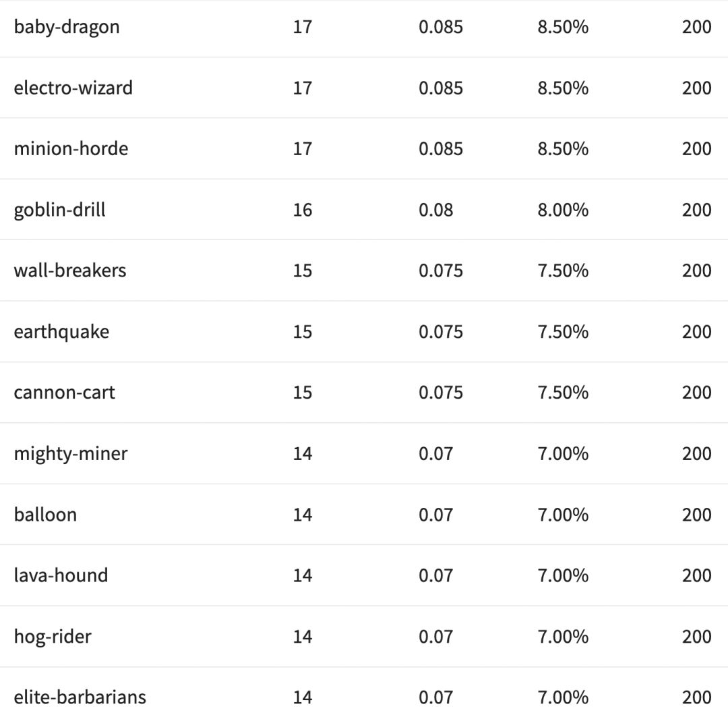
Task: Select the electro-wizard card name
Action: point(73,88)
